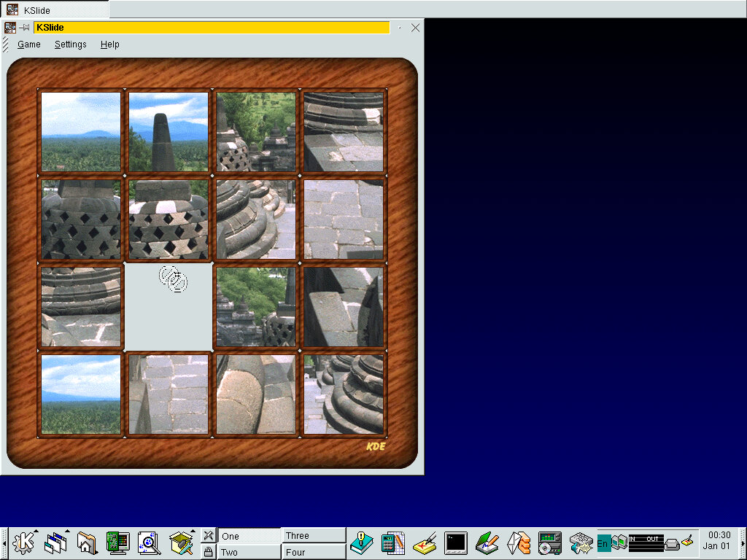Switch to virtual desktop Two
The image size is (747, 560).
click(x=249, y=552)
